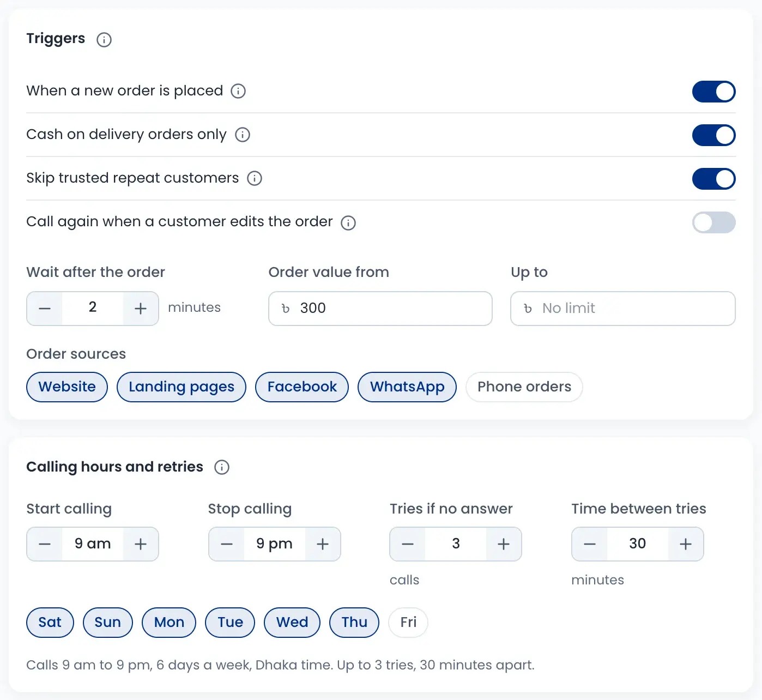Toggle off cash on delivery orders only
762x700 pixels.
pos(713,135)
